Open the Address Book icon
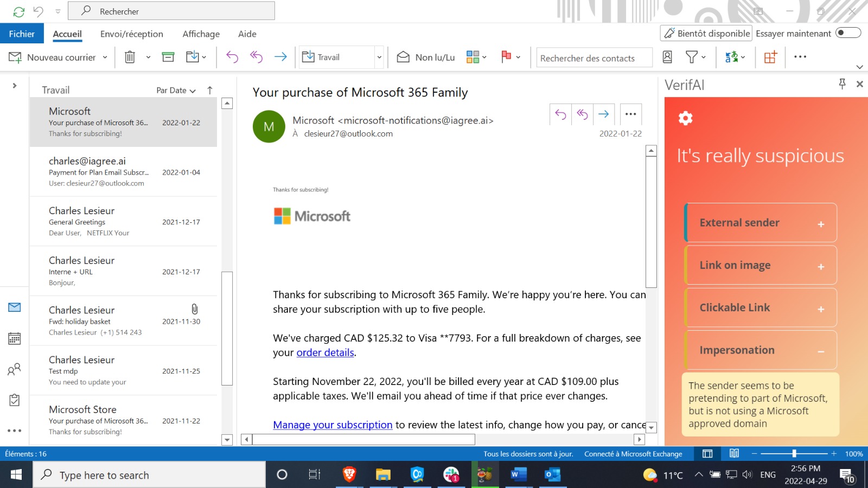Viewport: 868px width, 488px height. [x=667, y=57]
